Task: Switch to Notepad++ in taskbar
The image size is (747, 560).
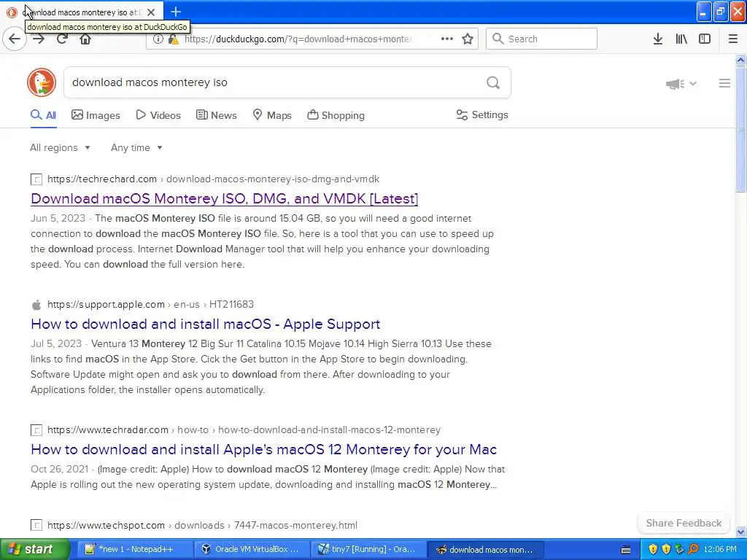Action: click(135, 549)
